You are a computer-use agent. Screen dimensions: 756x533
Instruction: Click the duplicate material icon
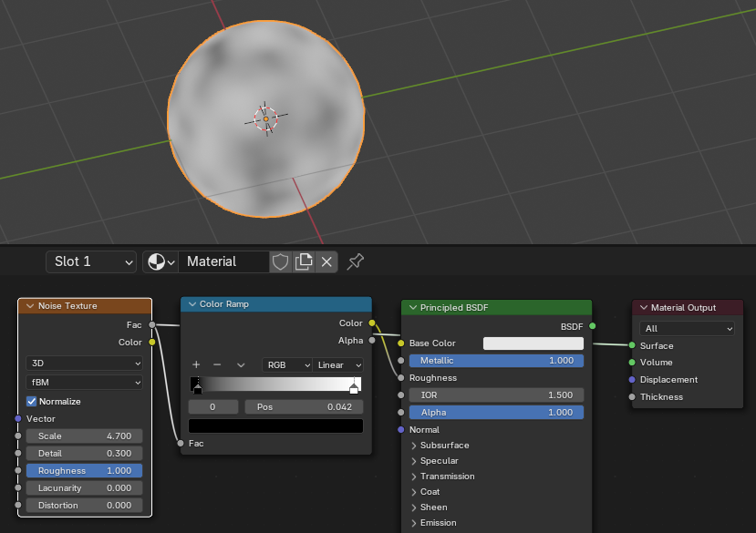304,261
